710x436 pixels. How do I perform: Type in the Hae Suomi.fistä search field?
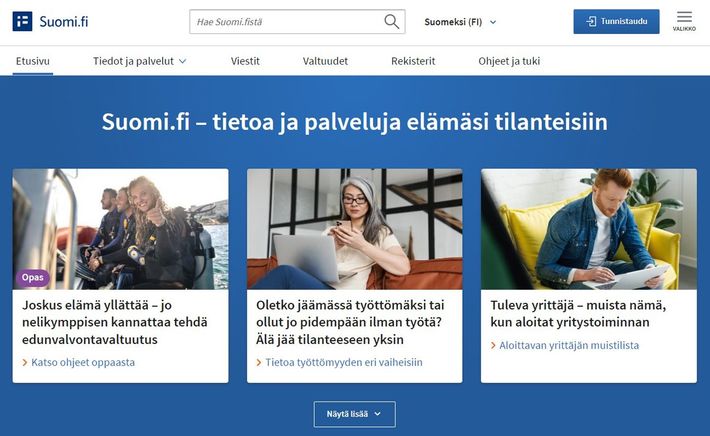pos(285,21)
